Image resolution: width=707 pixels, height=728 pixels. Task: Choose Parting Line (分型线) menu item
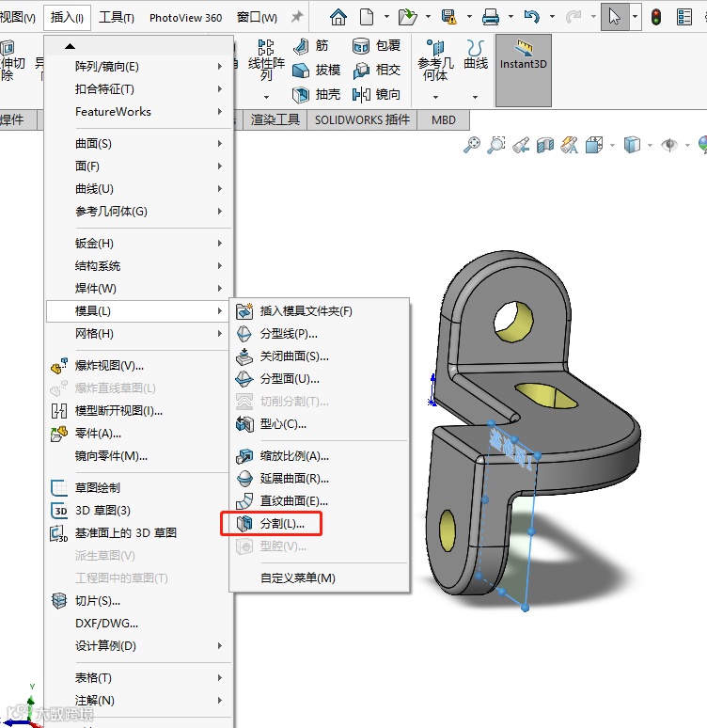(320, 333)
